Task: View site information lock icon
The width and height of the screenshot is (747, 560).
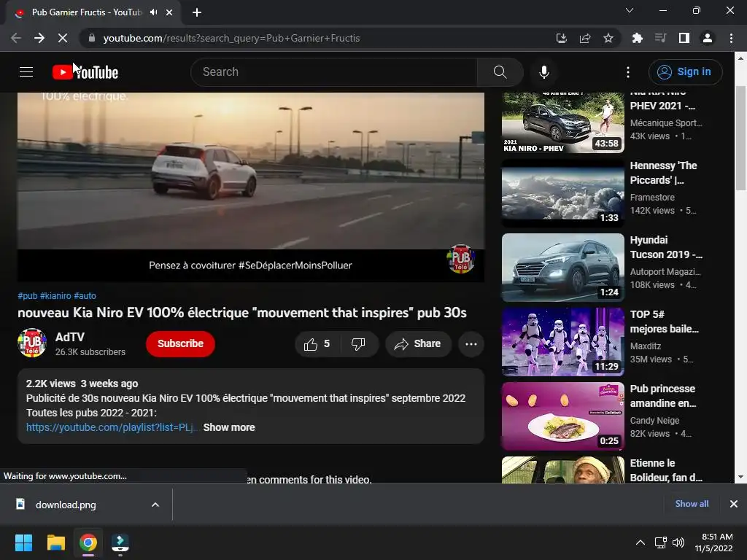Action: [91, 38]
